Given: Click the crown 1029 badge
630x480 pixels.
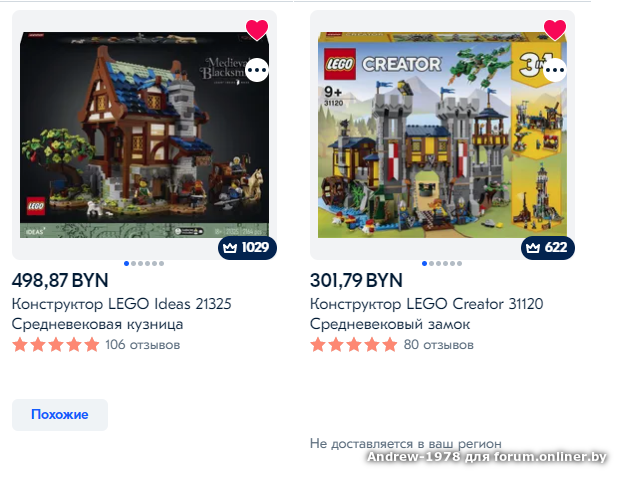Looking at the screenshot, I should click(247, 247).
